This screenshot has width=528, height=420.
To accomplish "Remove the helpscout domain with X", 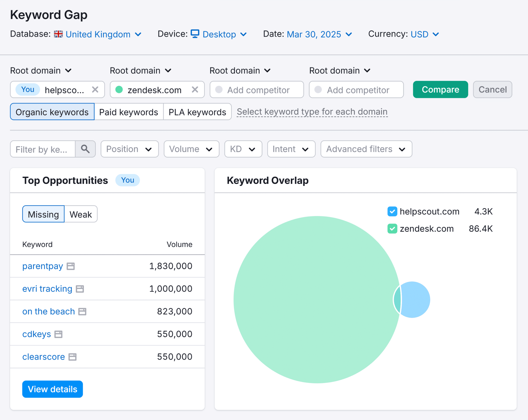I will click(x=95, y=90).
